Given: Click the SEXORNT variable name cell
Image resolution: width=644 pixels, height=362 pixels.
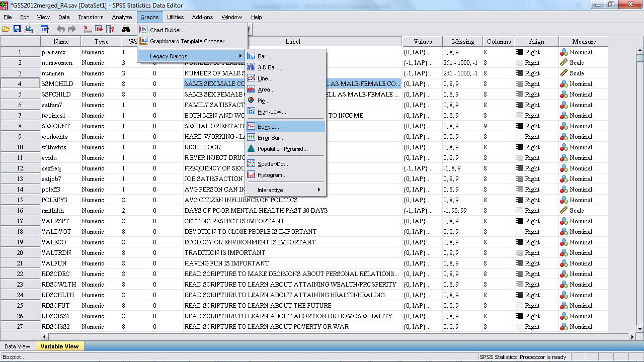Looking at the screenshot, I should [61, 126].
